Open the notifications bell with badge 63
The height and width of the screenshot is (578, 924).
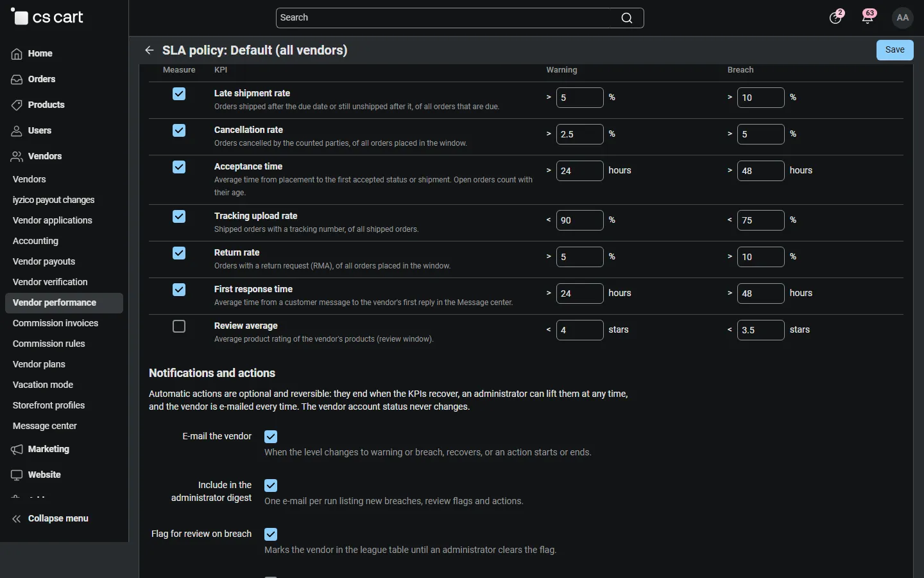[x=868, y=17]
